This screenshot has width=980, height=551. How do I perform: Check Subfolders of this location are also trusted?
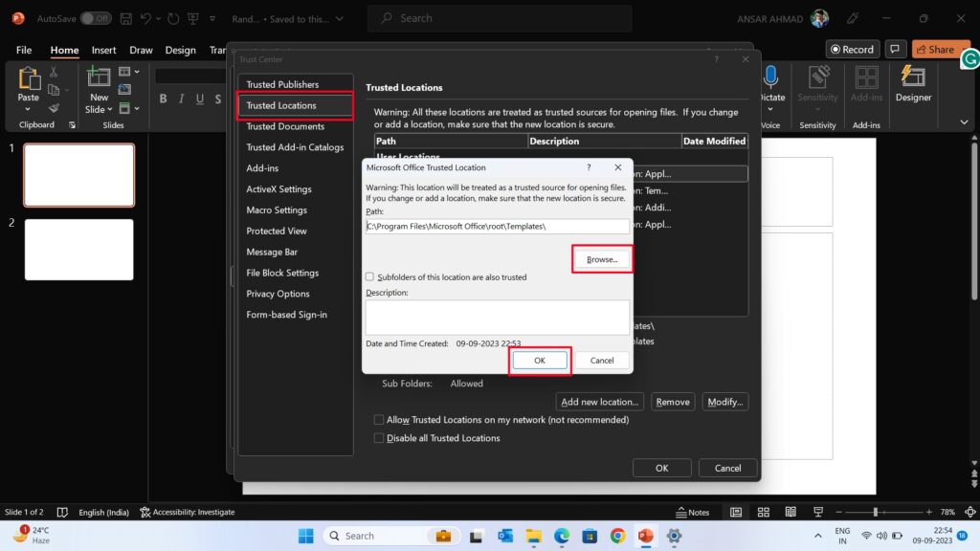point(370,276)
